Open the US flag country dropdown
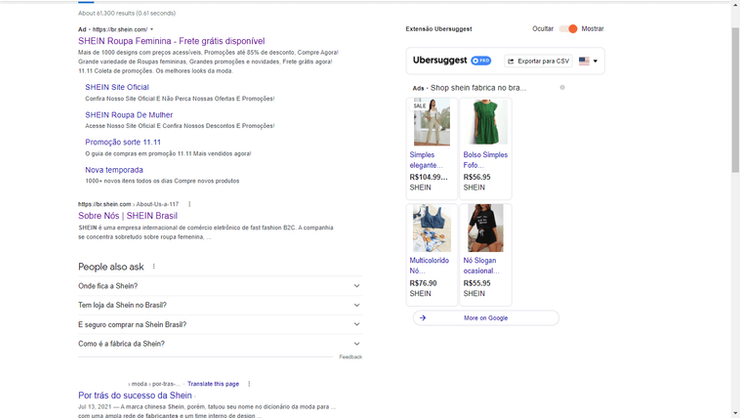 588,61
